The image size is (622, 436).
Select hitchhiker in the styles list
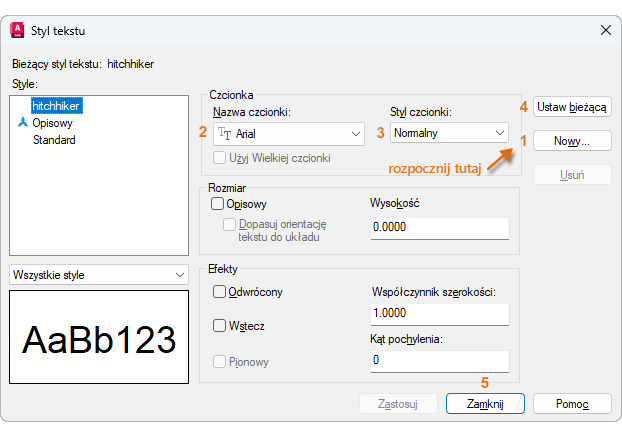pyautogui.click(x=56, y=105)
